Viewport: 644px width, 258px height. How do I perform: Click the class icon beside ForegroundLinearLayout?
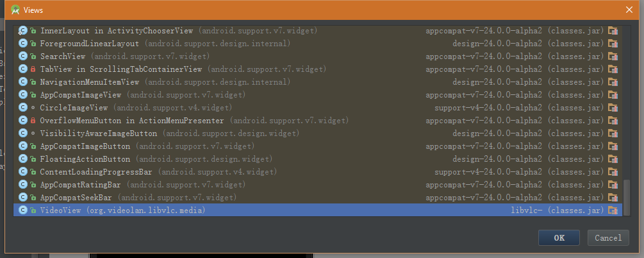[x=23, y=43]
